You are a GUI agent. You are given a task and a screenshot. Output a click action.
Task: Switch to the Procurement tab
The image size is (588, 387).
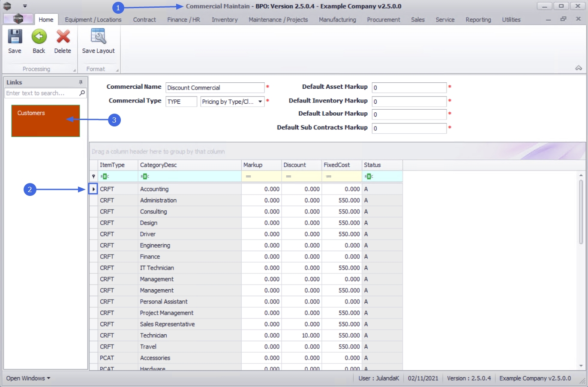(x=383, y=20)
